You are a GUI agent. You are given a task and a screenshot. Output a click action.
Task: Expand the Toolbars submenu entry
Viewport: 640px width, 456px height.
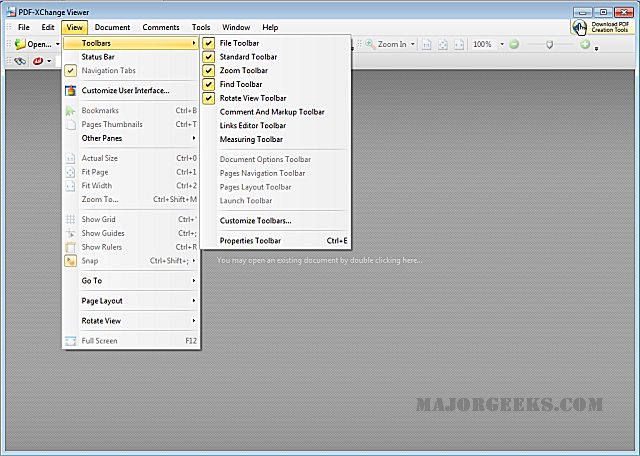131,43
